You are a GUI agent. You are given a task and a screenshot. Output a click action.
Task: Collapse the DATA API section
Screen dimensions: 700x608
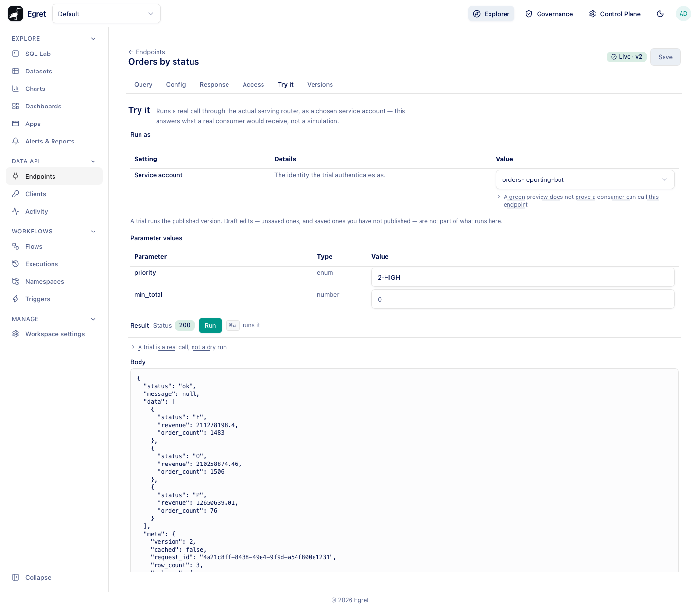tap(93, 161)
